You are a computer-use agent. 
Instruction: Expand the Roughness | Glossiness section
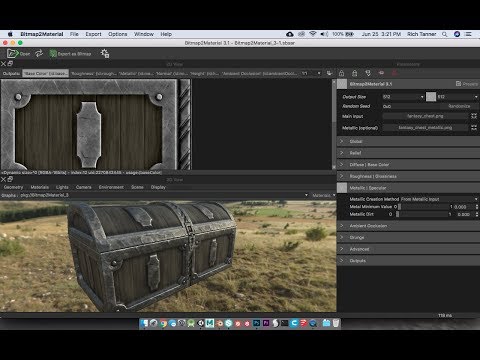click(409, 176)
